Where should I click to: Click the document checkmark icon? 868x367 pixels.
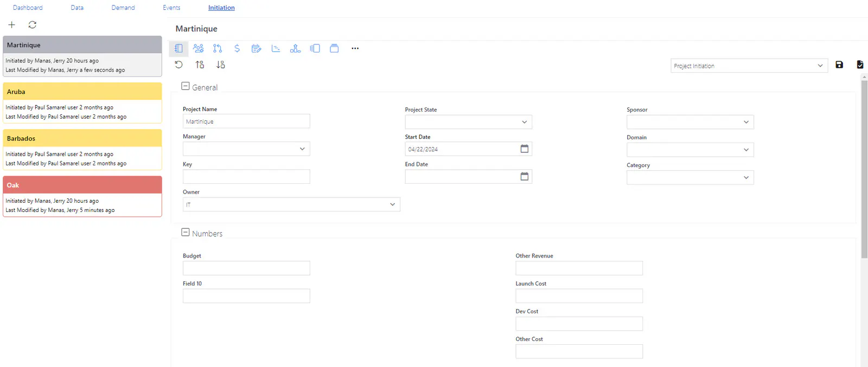pyautogui.click(x=860, y=65)
